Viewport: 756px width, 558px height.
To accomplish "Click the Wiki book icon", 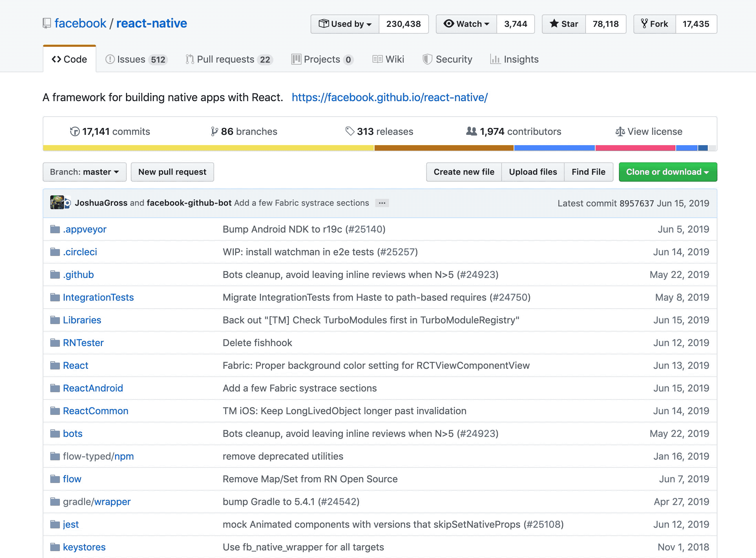I will point(378,59).
